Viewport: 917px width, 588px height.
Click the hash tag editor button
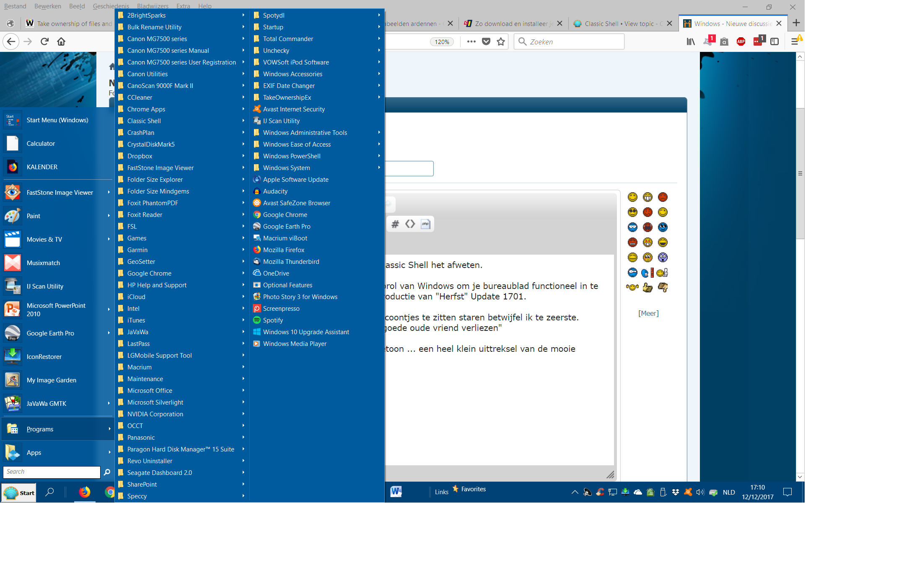pyautogui.click(x=395, y=224)
